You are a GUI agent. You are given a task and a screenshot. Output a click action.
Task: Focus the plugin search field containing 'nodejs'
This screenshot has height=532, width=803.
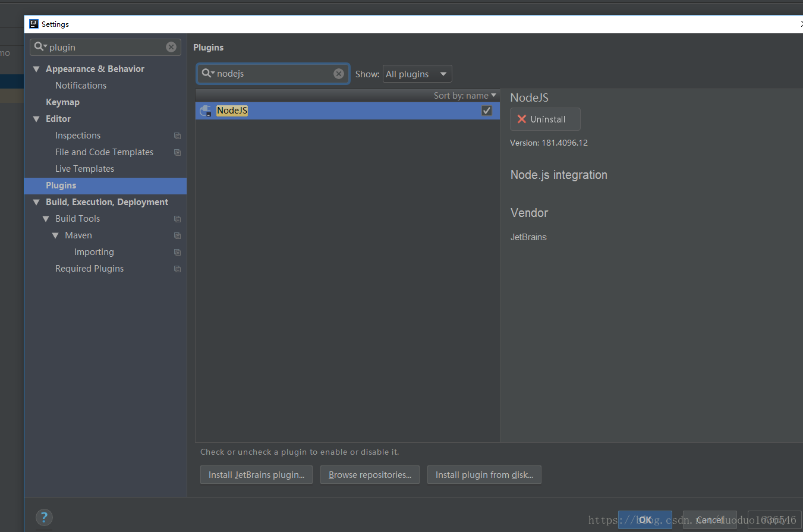[273, 74]
